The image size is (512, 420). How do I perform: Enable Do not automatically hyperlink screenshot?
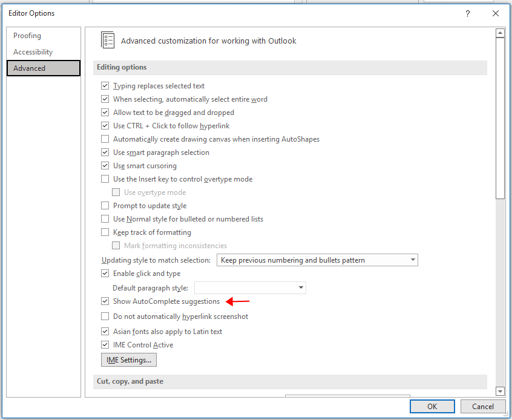coord(105,316)
